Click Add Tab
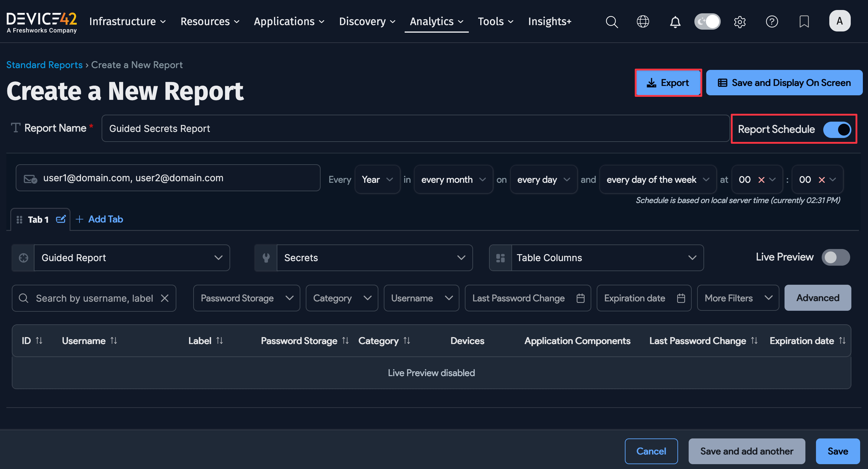The height and width of the screenshot is (469, 868). point(100,219)
